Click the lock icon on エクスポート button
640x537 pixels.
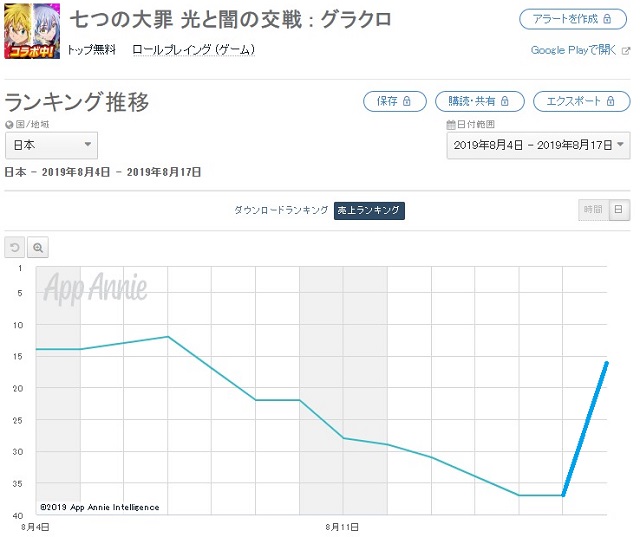coord(611,101)
